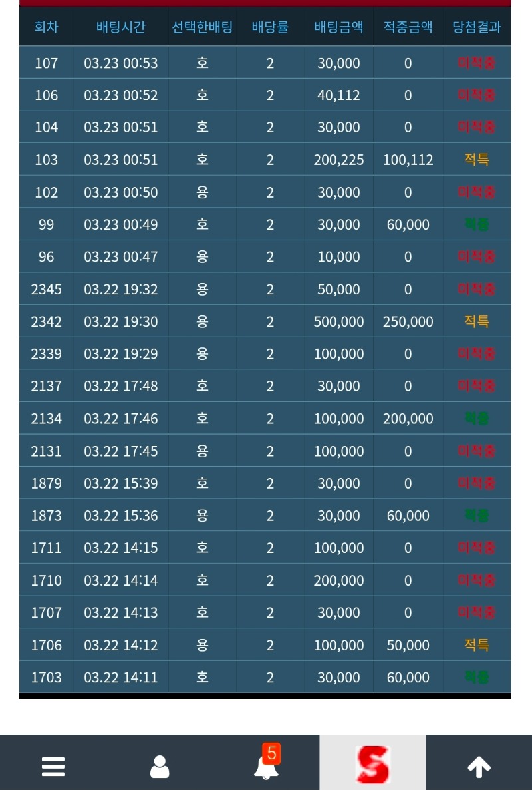Tap the 적중금액 column header

pyautogui.click(x=408, y=27)
